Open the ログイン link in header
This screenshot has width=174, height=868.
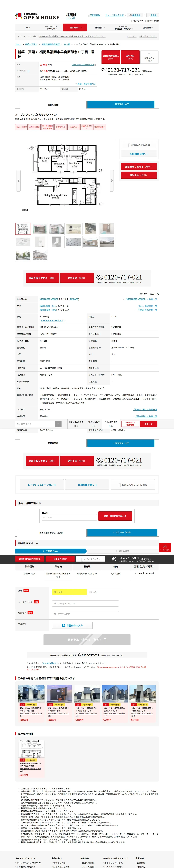(132, 36)
